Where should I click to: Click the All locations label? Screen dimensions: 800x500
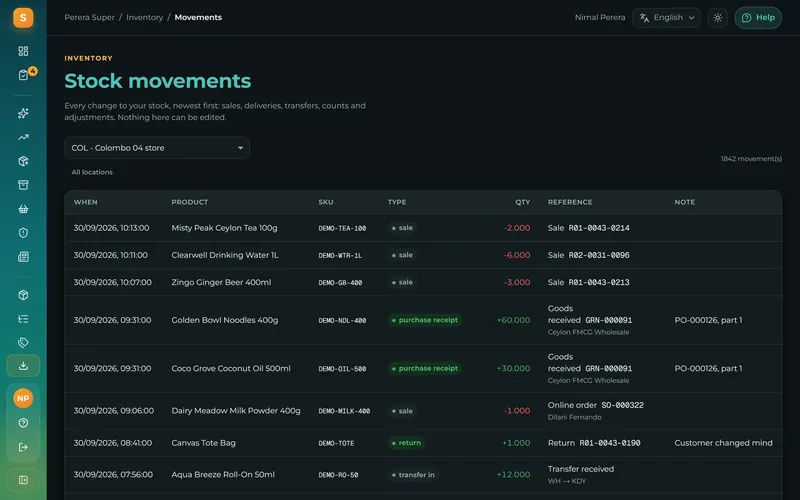92,172
